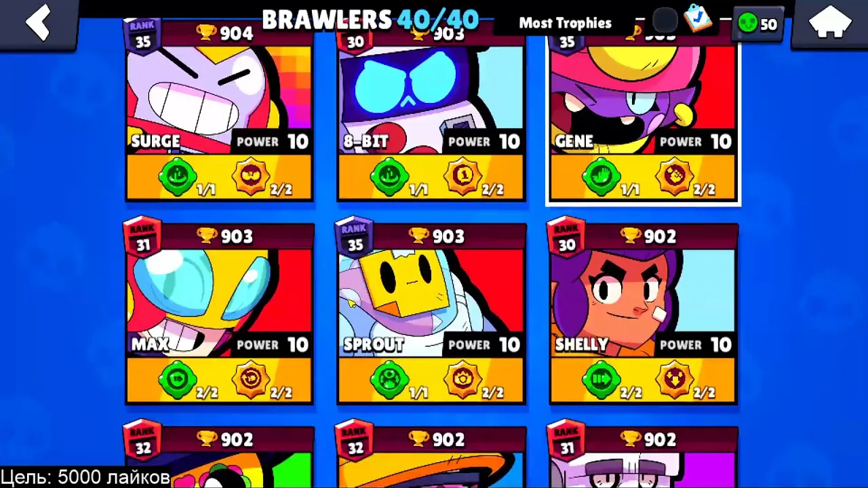Click the highlighted Gene brawler card

[643, 111]
